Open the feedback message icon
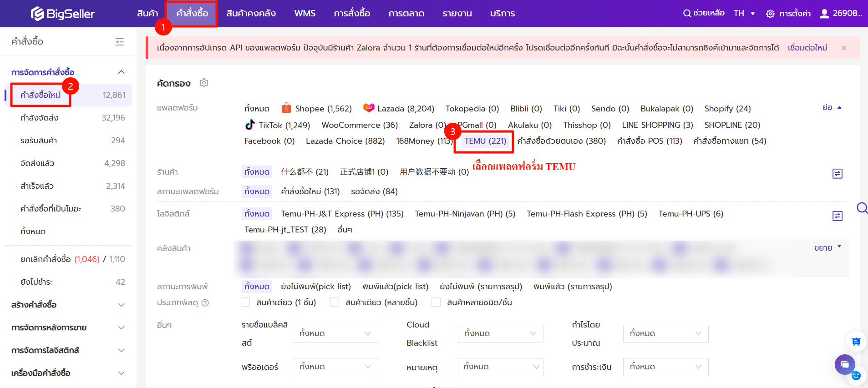 [x=856, y=342]
